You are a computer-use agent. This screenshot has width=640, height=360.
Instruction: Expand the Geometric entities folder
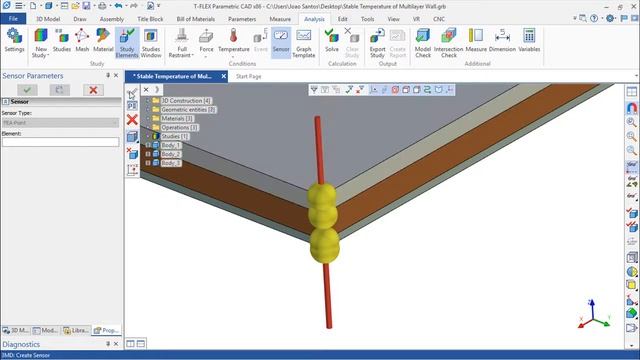click(x=148, y=109)
